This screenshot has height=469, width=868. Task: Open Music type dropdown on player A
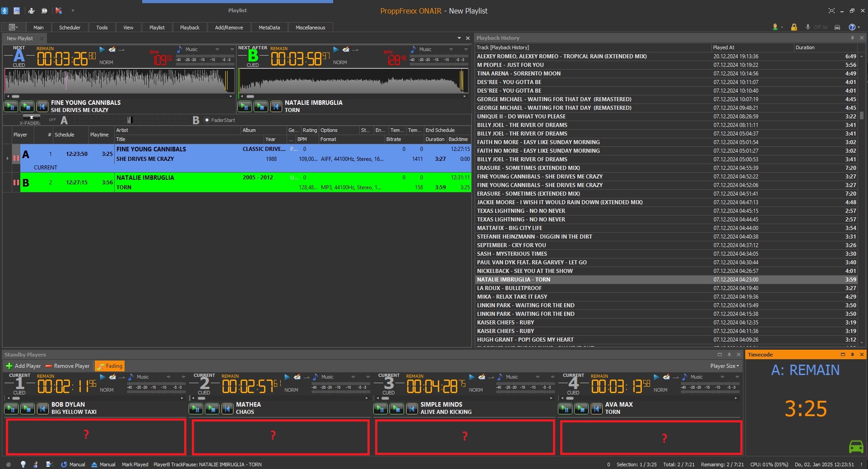[x=217, y=49]
